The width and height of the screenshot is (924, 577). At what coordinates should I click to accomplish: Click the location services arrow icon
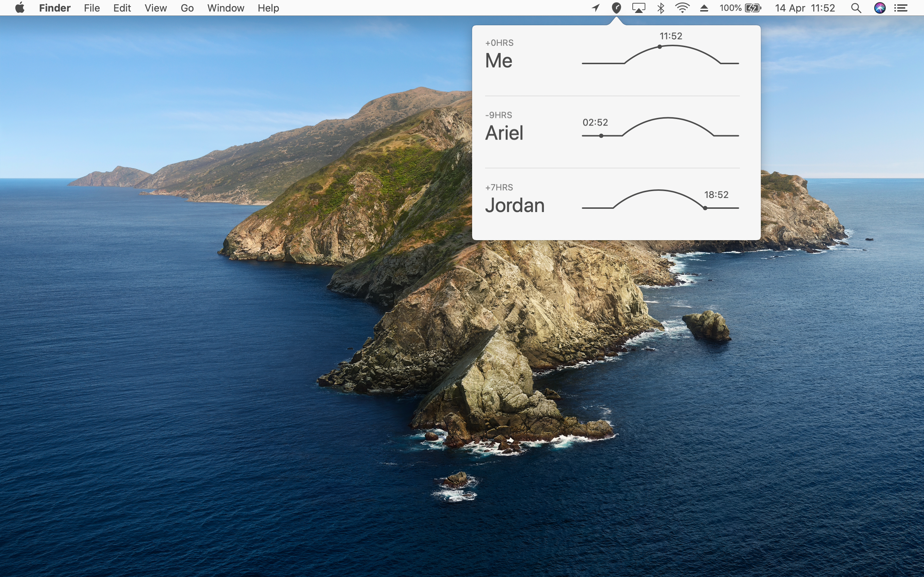596,8
